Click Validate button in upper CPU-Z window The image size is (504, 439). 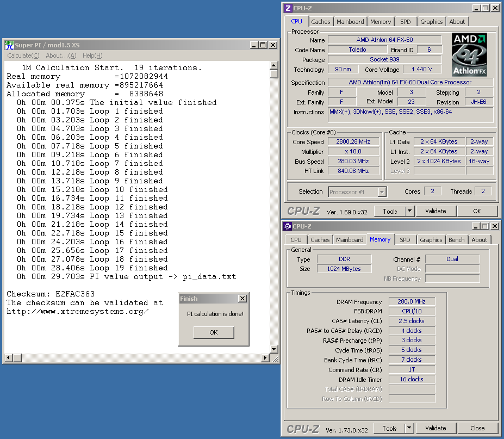tap(435, 211)
